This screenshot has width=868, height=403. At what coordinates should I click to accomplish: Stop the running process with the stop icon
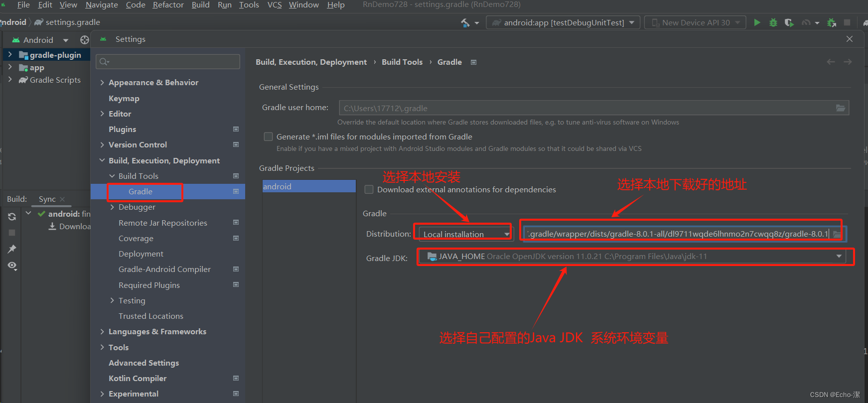(847, 22)
